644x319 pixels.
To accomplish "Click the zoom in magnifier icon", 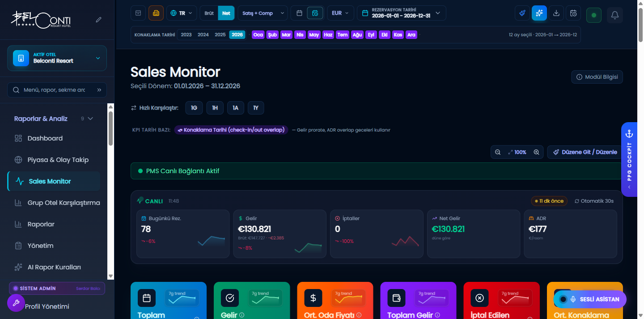I will [536, 152].
